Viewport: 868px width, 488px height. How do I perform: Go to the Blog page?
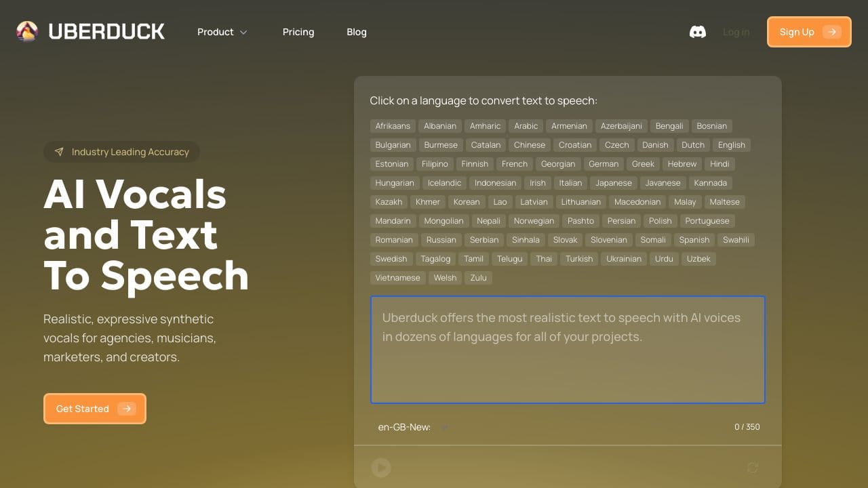(357, 32)
